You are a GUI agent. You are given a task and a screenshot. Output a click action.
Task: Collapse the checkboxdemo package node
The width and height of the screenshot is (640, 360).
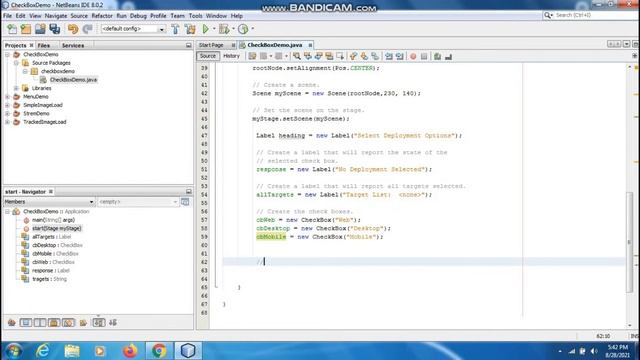click(25, 71)
